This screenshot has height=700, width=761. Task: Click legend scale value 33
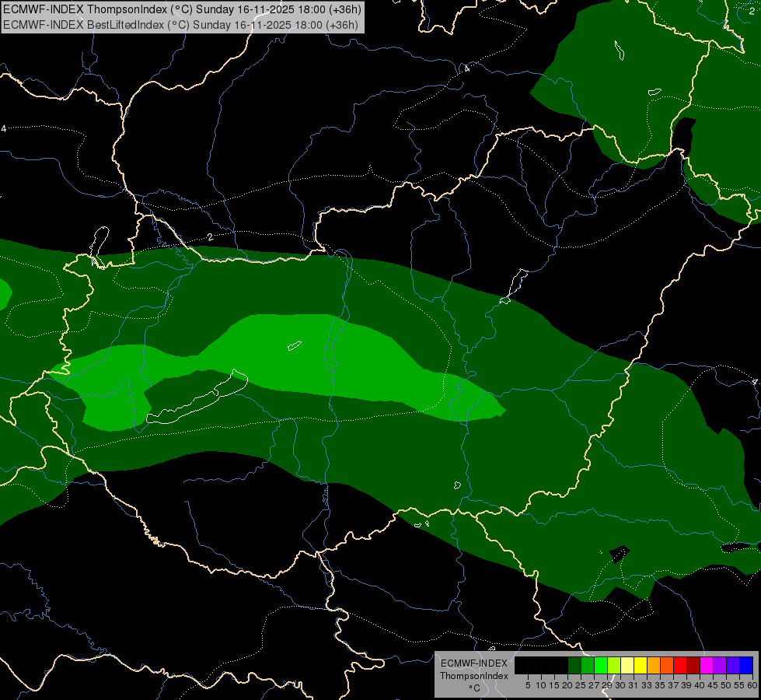[647, 685]
